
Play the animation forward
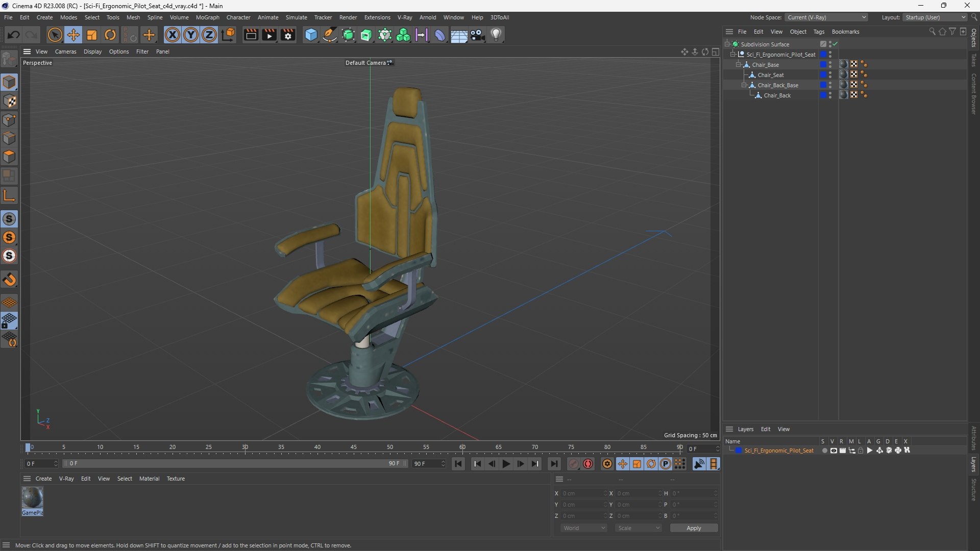point(506,464)
